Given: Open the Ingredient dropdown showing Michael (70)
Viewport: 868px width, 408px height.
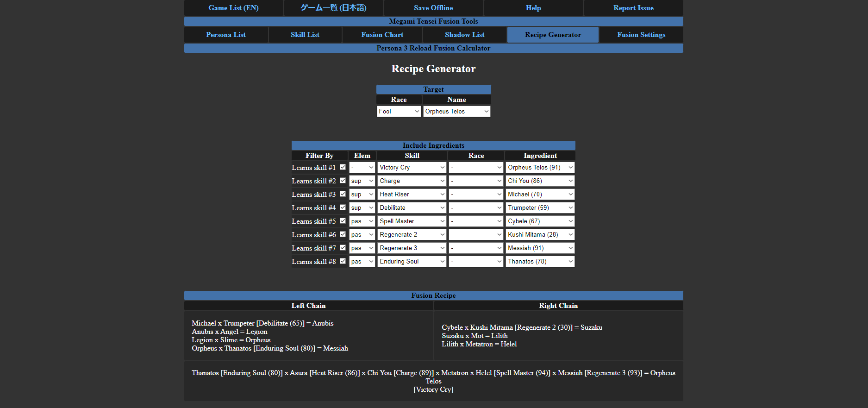Looking at the screenshot, I should click(x=540, y=195).
